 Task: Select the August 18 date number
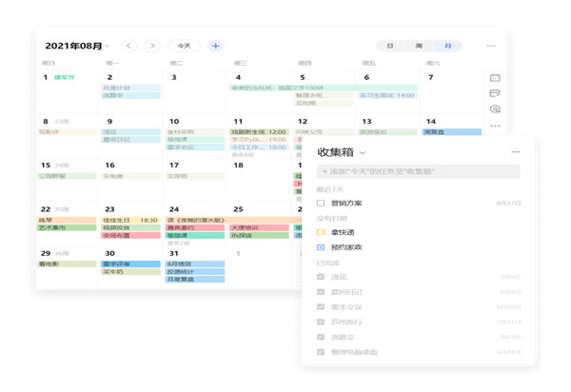click(238, 166)
